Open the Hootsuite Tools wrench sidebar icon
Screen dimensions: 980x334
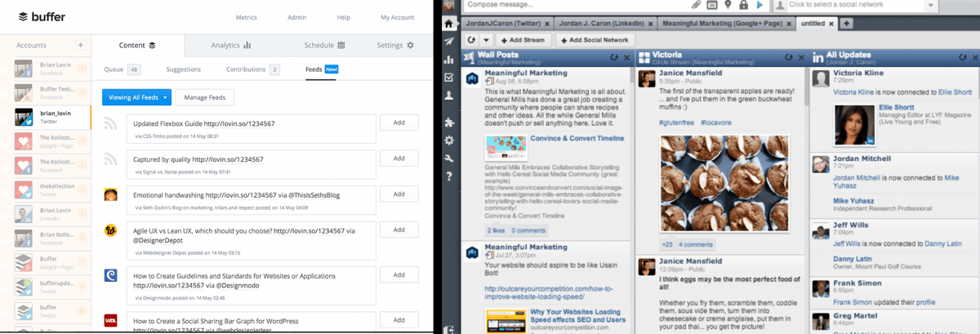click(449, 158)
